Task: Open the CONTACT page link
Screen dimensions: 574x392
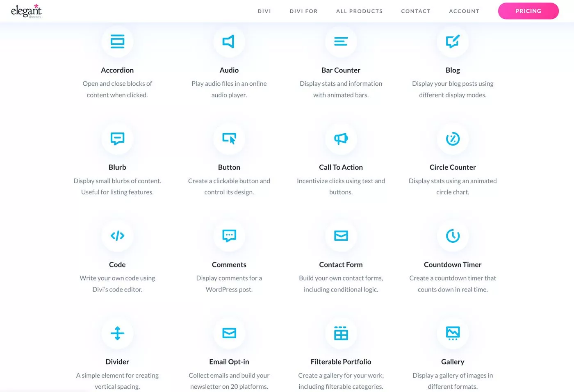Action: pos(416,11)
